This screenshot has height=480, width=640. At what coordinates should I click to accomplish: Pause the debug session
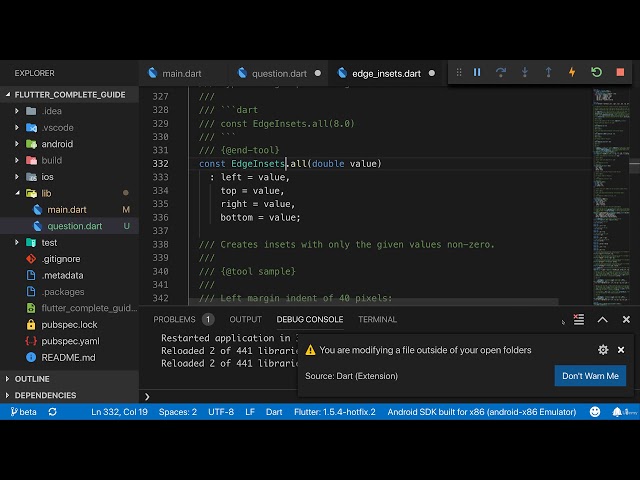coord(477,72)
